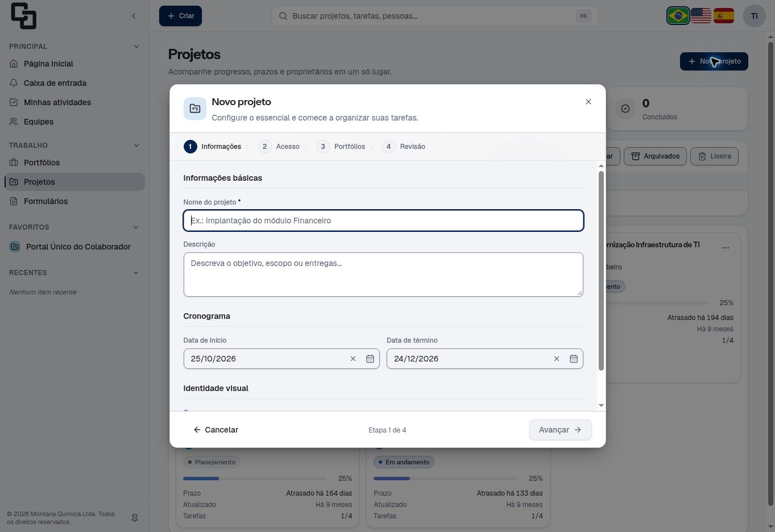Collapse the TRABALHO sidebar section
Screen dimensions: 775x532
[136, 146]
